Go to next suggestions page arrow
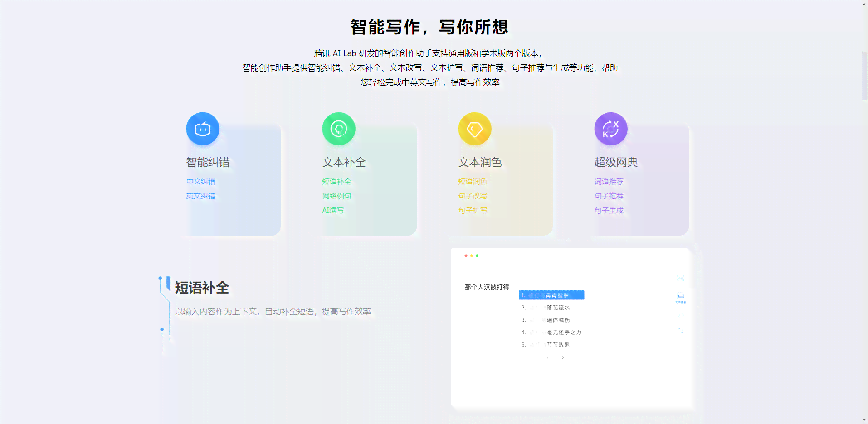The width and height of the screenshot is (868, 424). pyautogui.click(x=563, y=357)
